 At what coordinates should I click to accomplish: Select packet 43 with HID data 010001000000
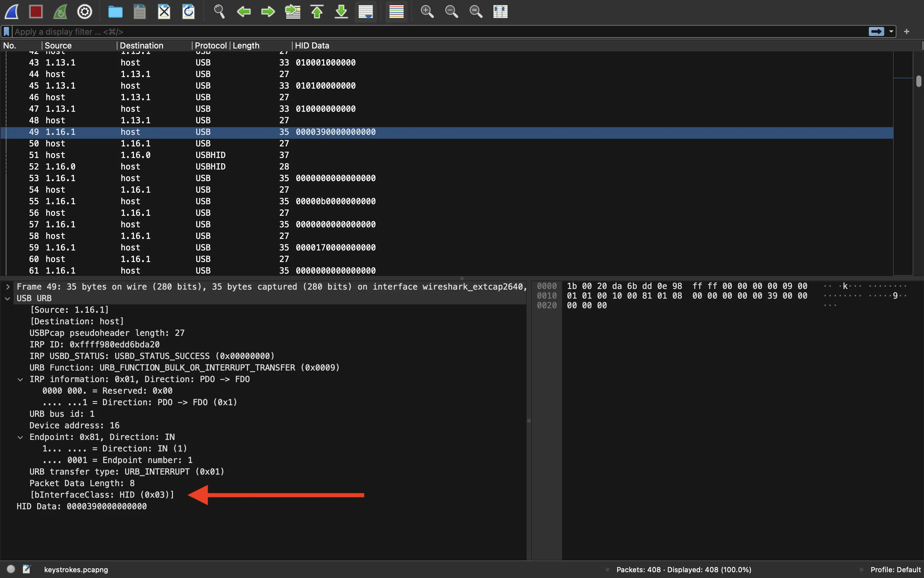[447, 63]
